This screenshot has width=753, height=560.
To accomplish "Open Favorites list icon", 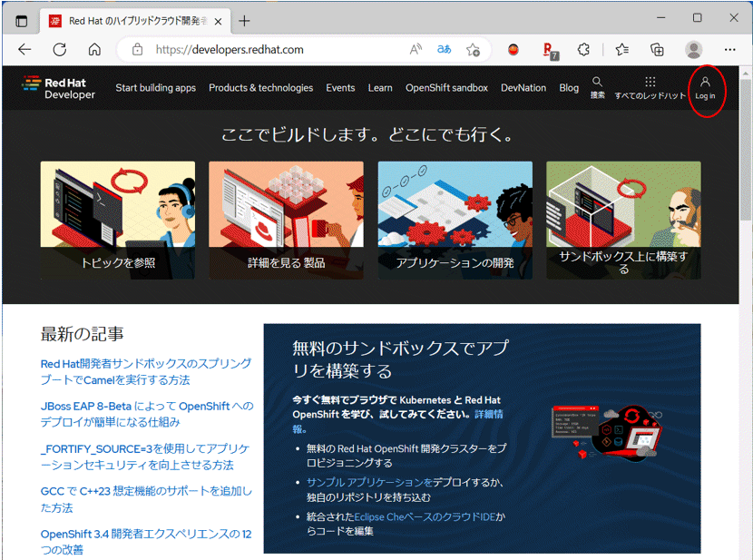I will [x=621, y=50].
